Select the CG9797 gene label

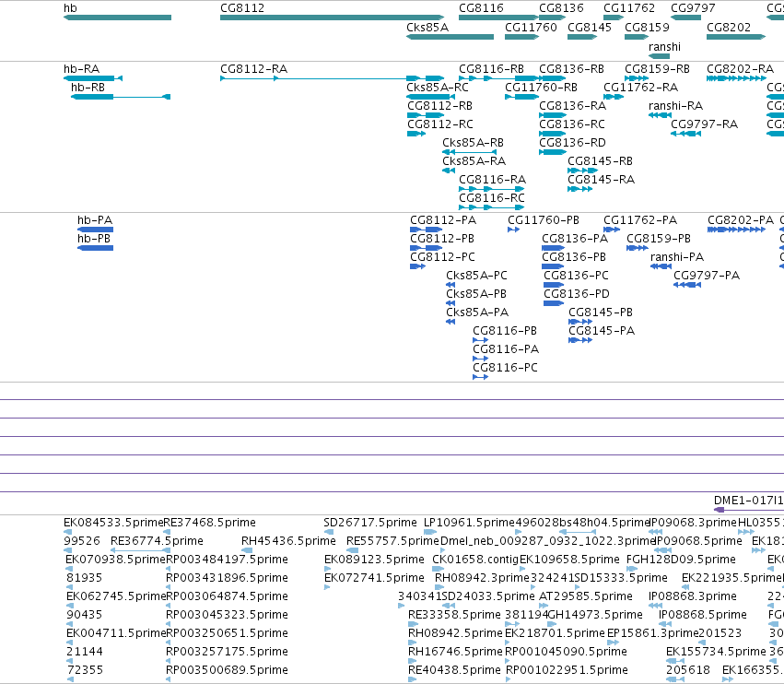tap(693, 8)
